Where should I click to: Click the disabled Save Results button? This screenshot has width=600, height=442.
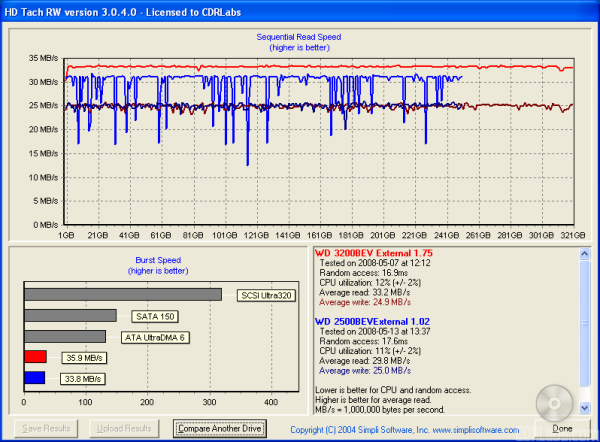[46, 428]
